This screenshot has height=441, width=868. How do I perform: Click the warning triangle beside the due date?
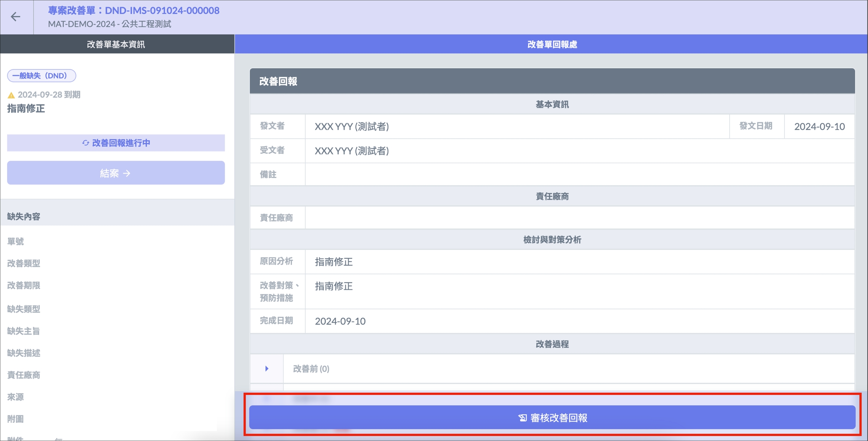pos(11,95)
